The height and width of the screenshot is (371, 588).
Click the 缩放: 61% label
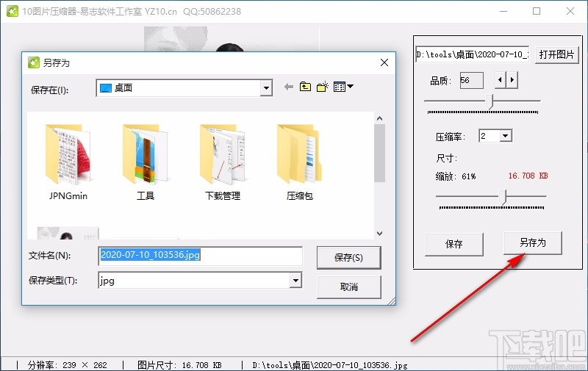(456, 176)
